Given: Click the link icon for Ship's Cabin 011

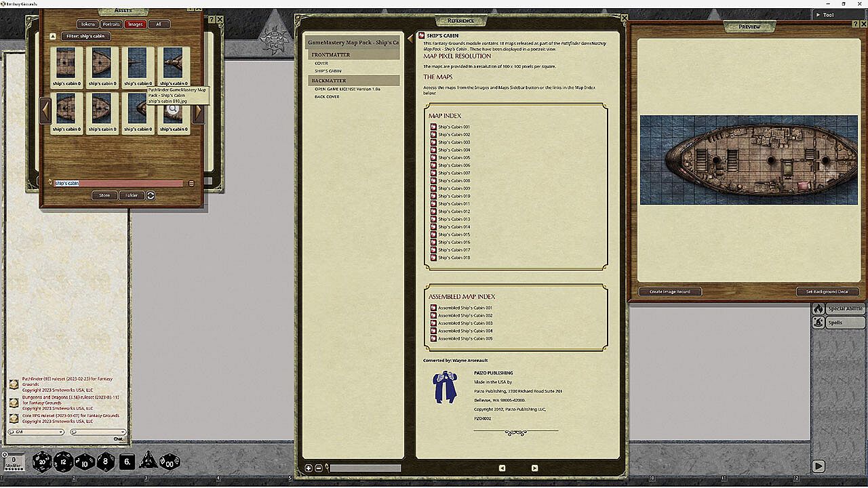Looking at the screenshot, I should 434,204.
